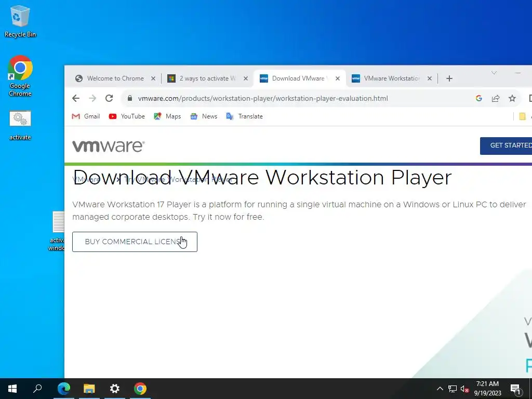
Task: Click Chrome's forward navigation arrow
Action: click(92, 98)
